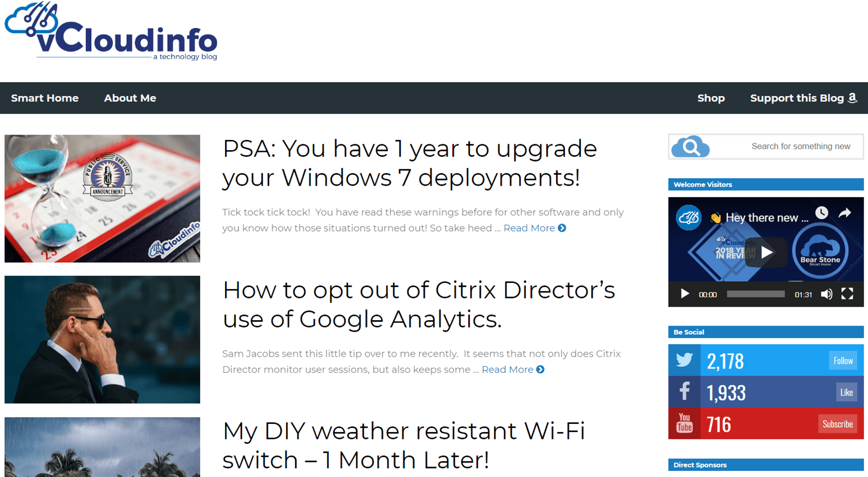Click the YouTube Subscribe button

click(x=838, y=424)
